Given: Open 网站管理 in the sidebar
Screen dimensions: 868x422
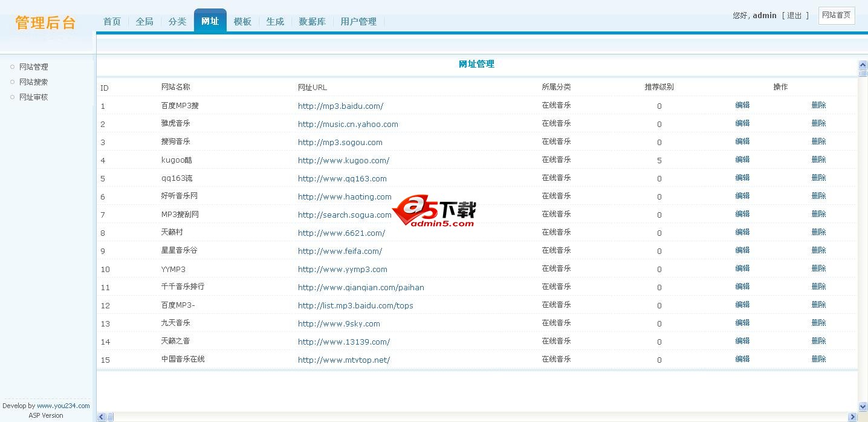Looking at the screenshot, I should click(x=34, y=67).
